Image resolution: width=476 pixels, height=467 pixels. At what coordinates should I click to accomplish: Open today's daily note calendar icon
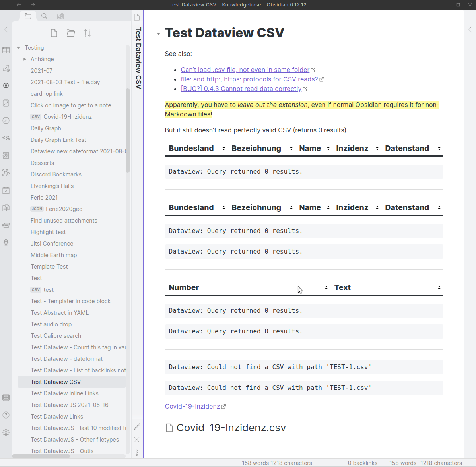6,190
